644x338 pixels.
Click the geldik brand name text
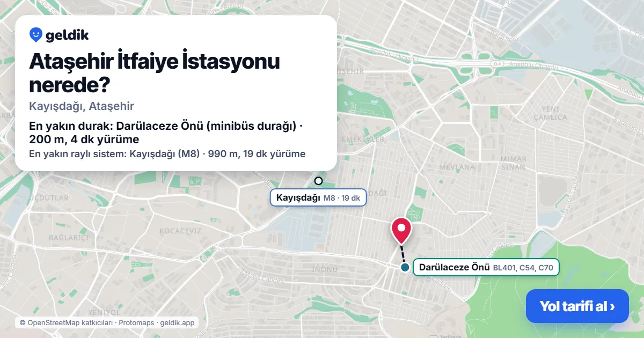point(67,35)
